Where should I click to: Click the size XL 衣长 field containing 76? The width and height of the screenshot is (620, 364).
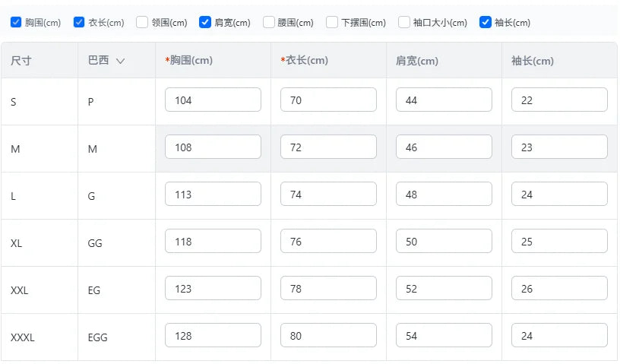point(328,242)
